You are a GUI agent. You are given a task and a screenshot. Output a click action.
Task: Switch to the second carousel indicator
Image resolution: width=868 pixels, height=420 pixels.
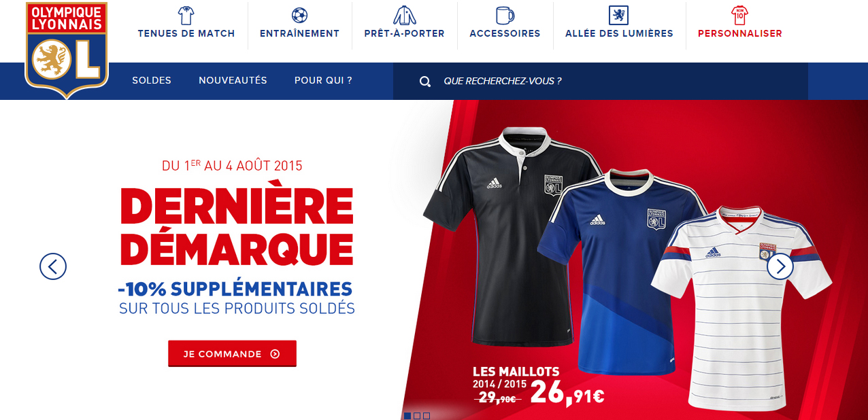(x=417, y=415)
